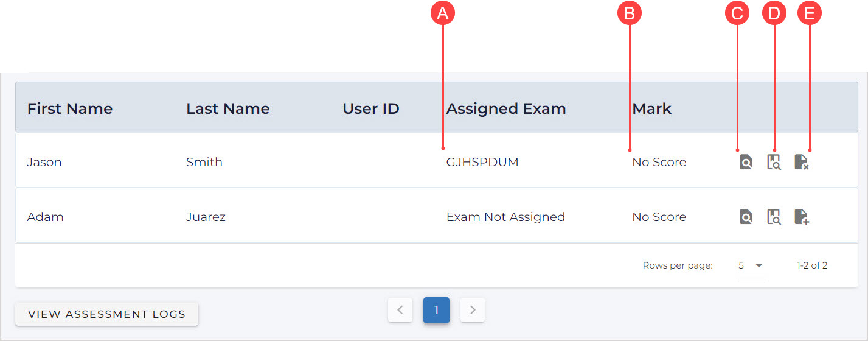The width and height of the screenshot is (868, 341).
Task: Click the file-search icon in Jason's row
Action: pos(746,162)
